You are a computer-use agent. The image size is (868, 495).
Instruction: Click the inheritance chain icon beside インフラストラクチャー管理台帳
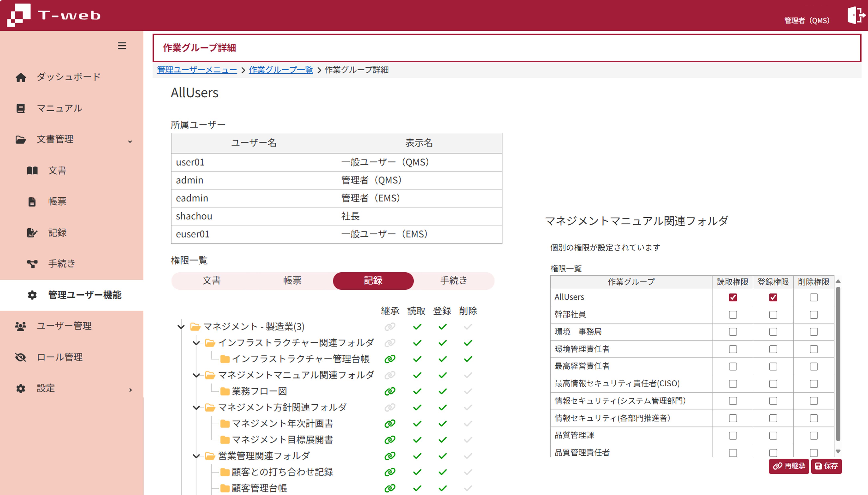[x=390, y=358]
